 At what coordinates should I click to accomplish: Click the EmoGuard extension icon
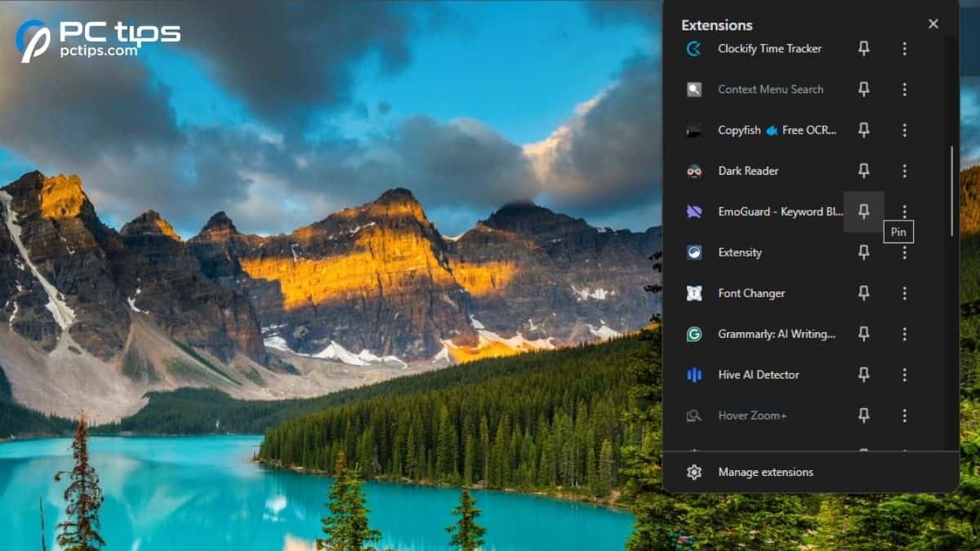[694, 211]
